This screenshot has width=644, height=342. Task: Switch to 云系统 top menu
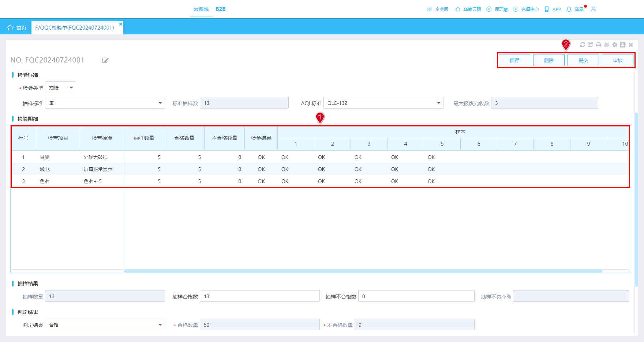(x=201, y=9)
